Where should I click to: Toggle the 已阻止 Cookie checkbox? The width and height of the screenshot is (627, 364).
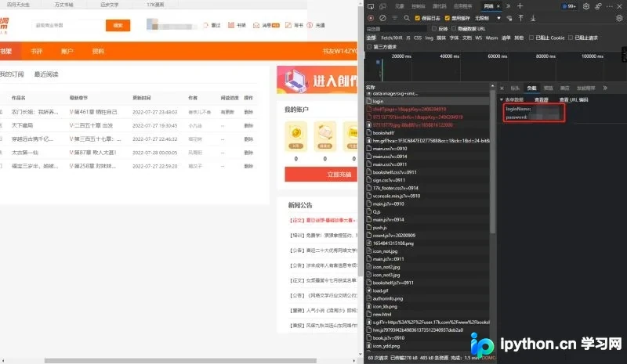(531, 38)
